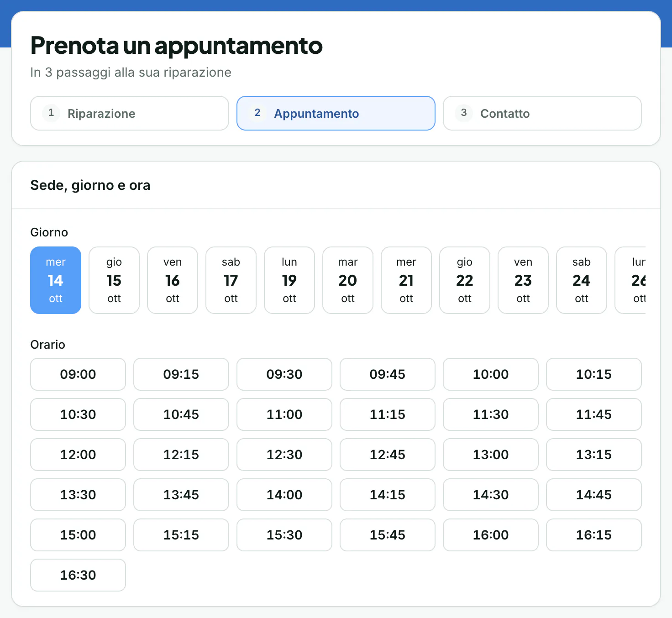This screenshot has width=672, height=618.
Task: Pick the 11:45 time slot
Action: [x=594, y=414]
